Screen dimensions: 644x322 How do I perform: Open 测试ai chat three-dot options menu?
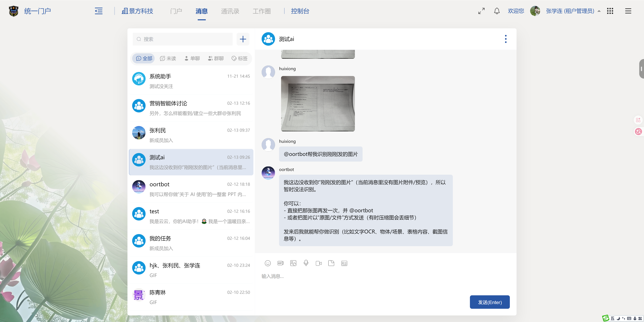[x=505, y=39]
